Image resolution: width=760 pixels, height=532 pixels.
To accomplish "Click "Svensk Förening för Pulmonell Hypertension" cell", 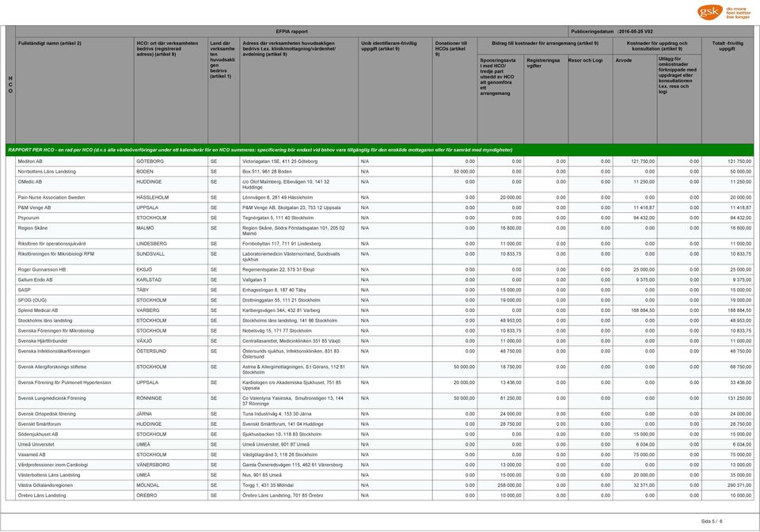I will tap(74, 386).
